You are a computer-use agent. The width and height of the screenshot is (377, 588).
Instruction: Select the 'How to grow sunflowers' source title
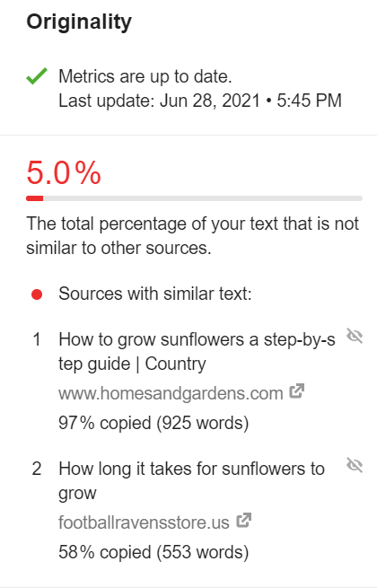tap(197, 351)
